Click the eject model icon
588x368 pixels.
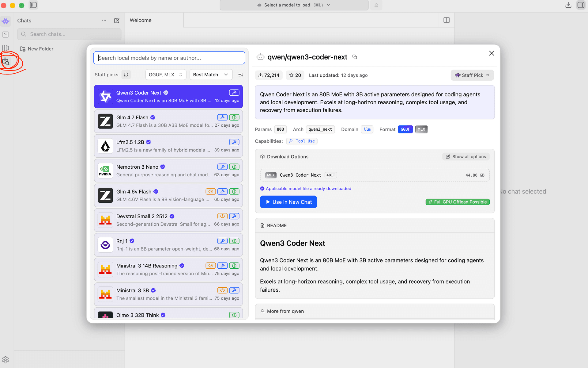point(376,5)
